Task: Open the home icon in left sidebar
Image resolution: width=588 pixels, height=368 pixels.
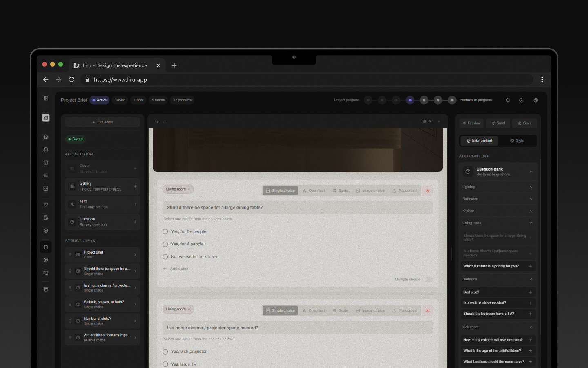Action: click(46, 137)
